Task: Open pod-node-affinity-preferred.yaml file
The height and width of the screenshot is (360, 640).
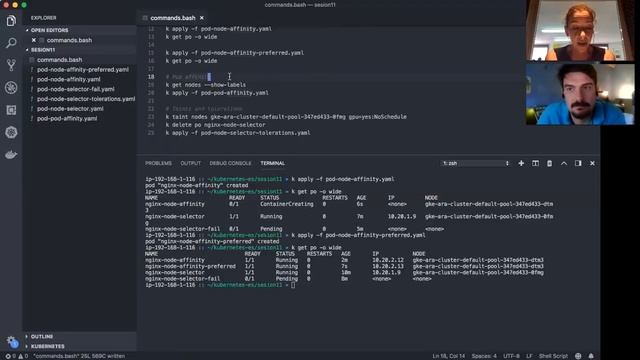Action: 83,69
